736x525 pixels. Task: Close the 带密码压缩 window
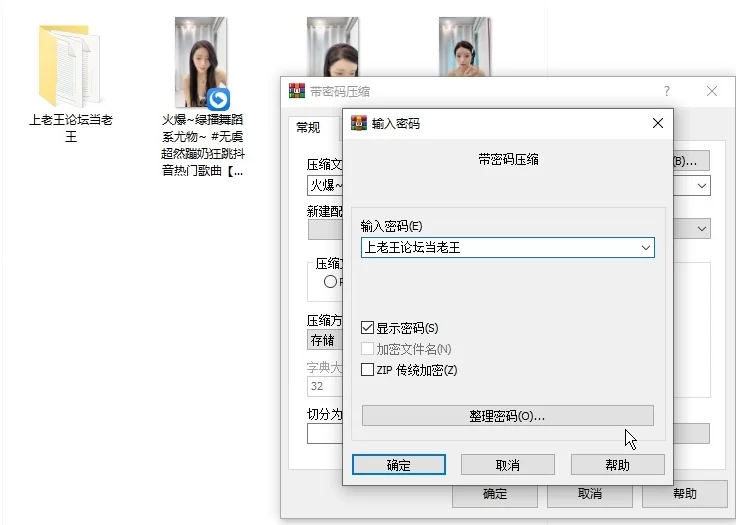point(712,91)
